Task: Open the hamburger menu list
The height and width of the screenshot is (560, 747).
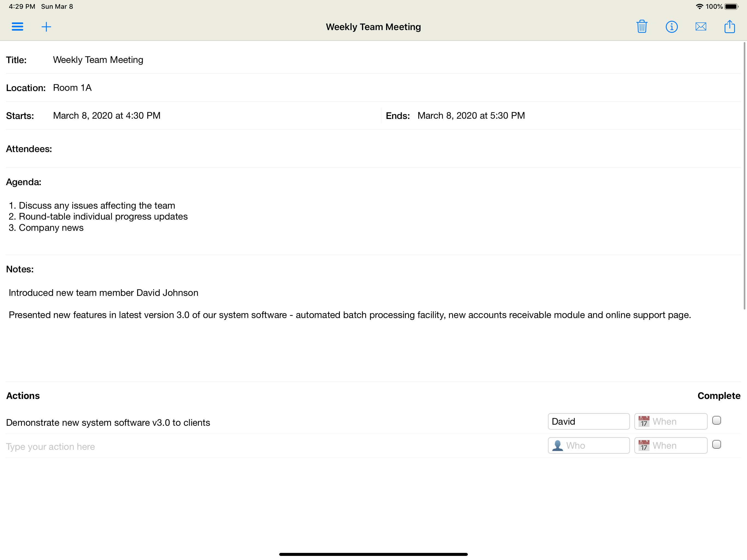Action: [x=17, y=27]
